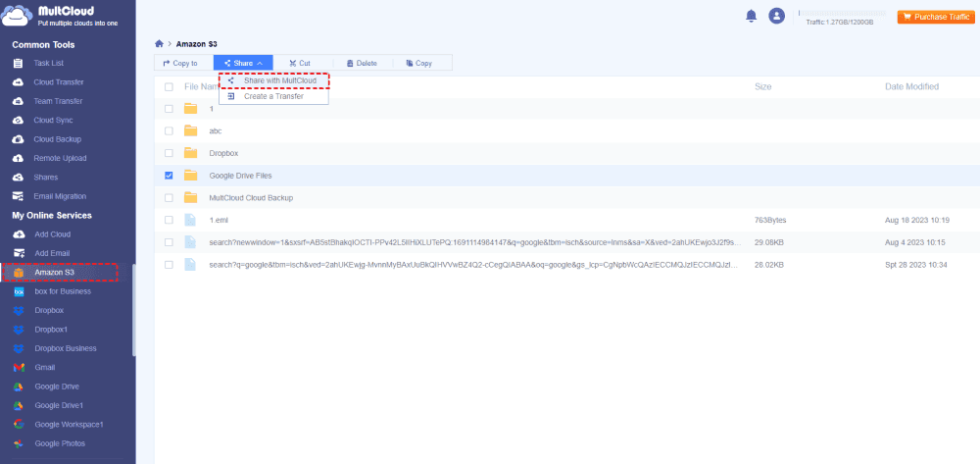Viewport: 980px width, 464px height.
Task: Click the traffic usage progress bar
Action: 843,13
